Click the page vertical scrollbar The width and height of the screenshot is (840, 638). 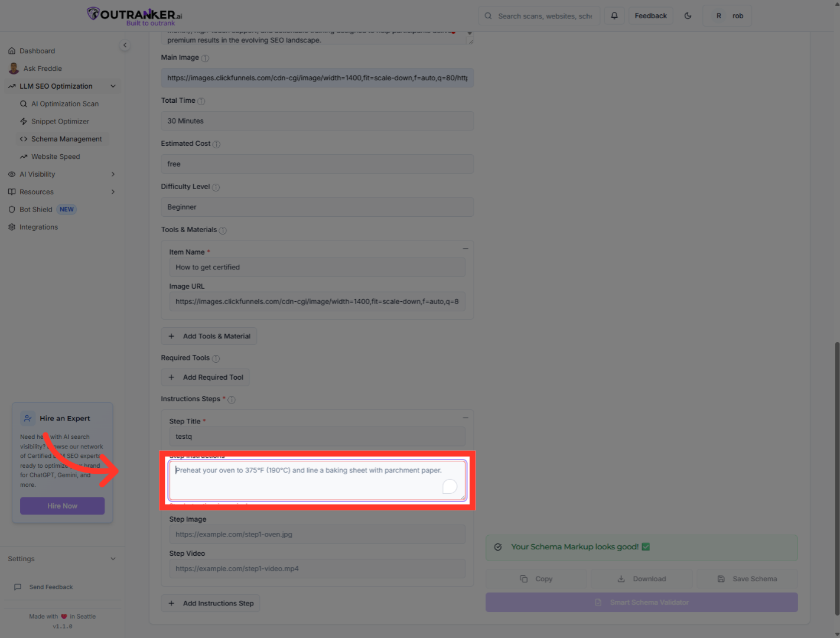click(x=837, y=479)
